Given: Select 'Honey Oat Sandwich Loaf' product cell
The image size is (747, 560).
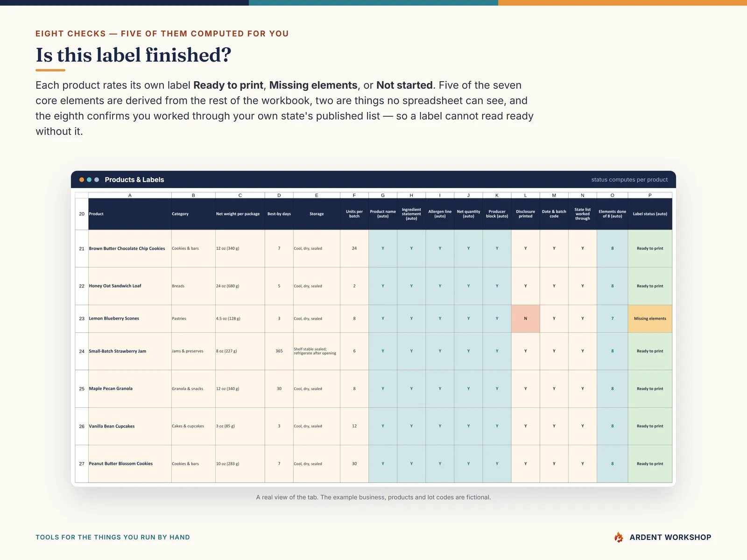Looking at the screenshot, I should coord(130,286).
